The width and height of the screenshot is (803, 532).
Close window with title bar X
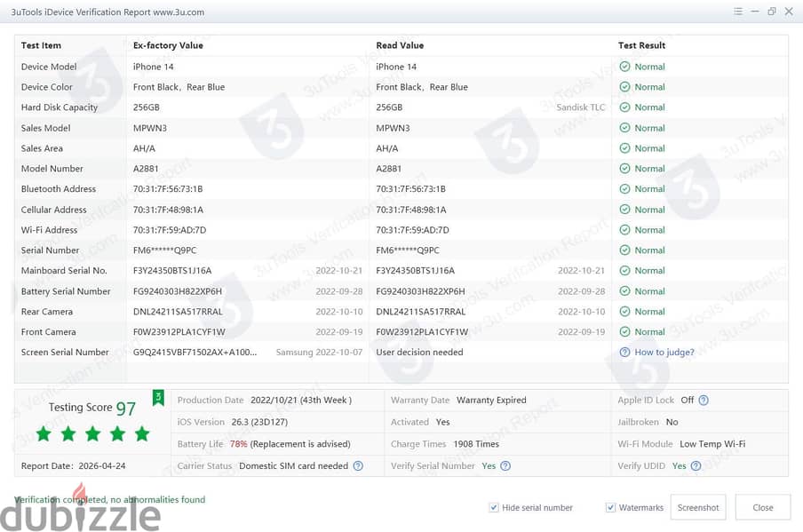pos(789,12)
